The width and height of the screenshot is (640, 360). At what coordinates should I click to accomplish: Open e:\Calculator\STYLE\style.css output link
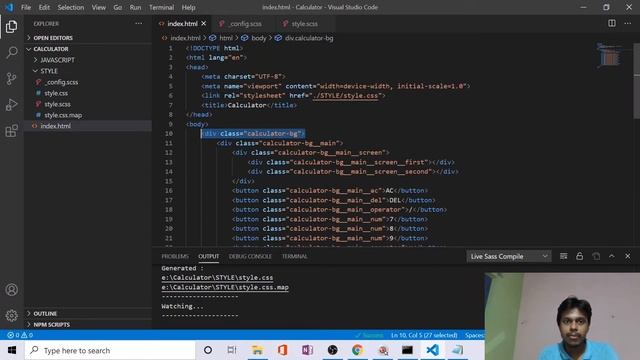coord(217,278)
